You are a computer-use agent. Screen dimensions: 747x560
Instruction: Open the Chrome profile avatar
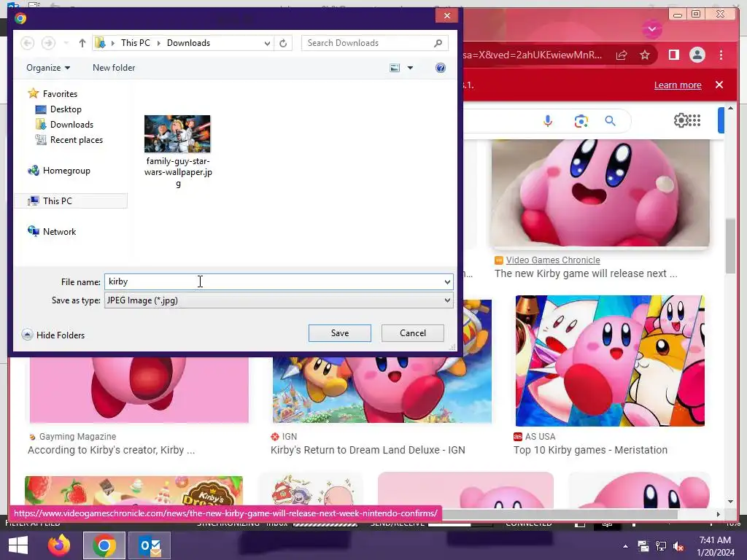pos(697,55)
